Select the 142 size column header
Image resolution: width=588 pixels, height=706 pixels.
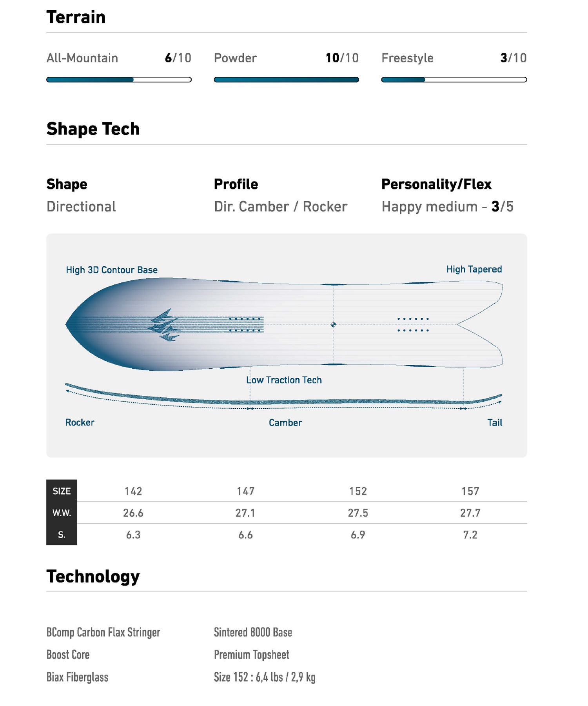coord(133,491)
